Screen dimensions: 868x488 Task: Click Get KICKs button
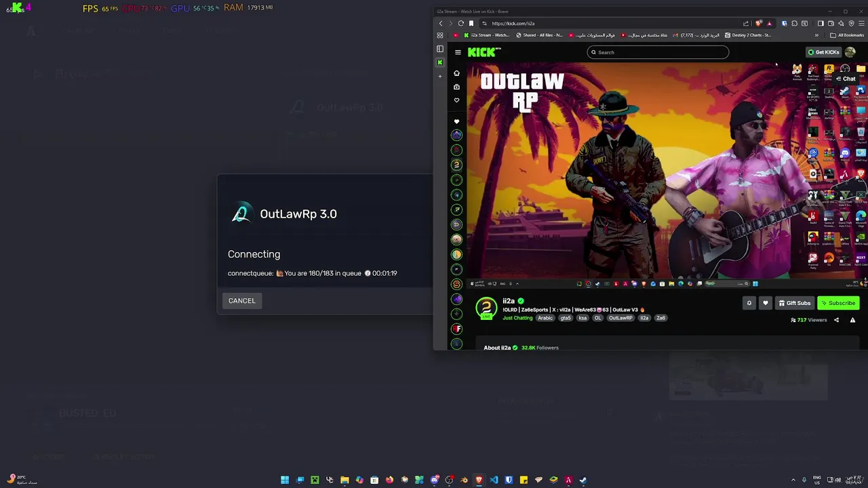click(823, 52)
